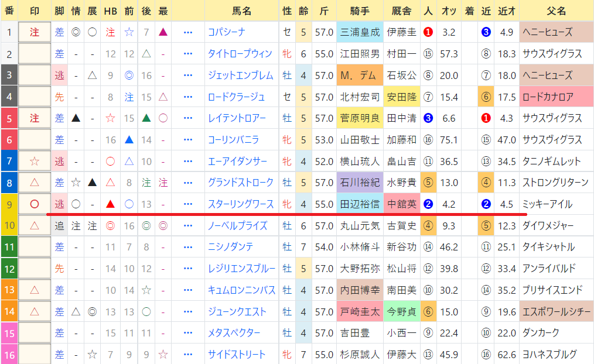Open the circle mark box for number 9

[x=35, y=204]
